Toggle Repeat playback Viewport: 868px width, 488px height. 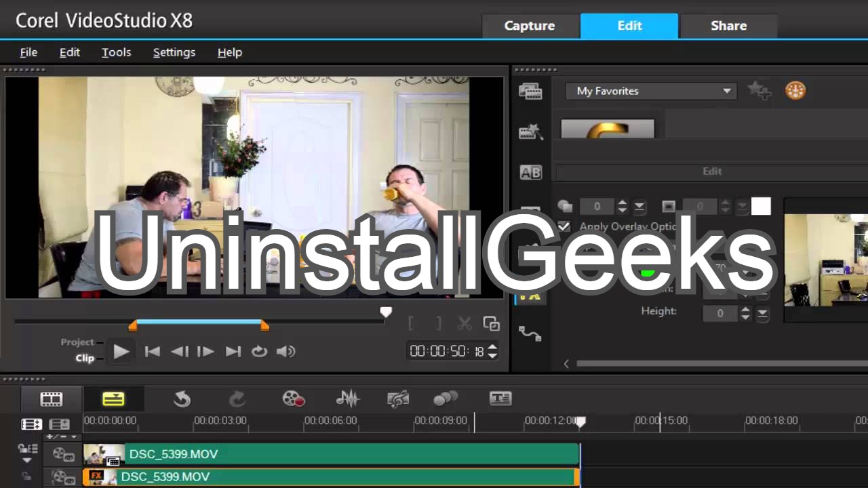[x=259, y=351]
